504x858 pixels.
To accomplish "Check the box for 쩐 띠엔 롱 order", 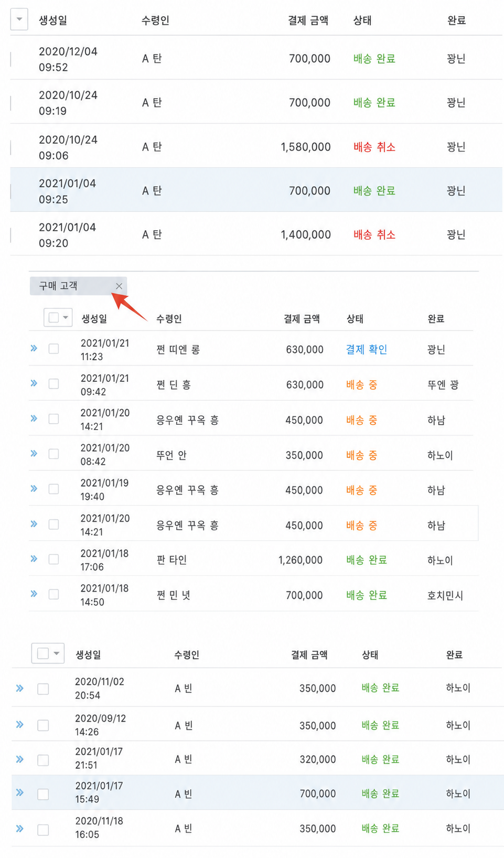I will [53, 349].
